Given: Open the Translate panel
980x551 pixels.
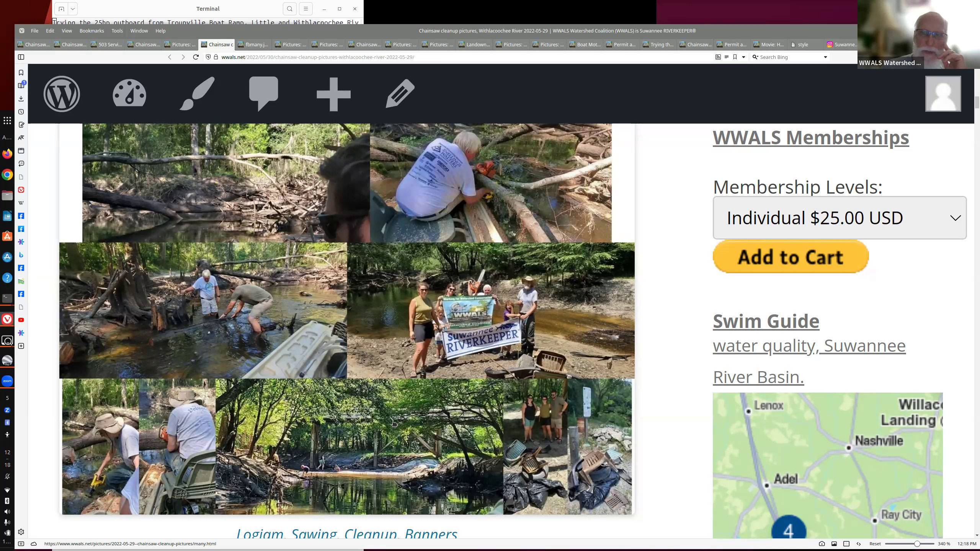Looking at the screenshot, I should coord(21,138).
